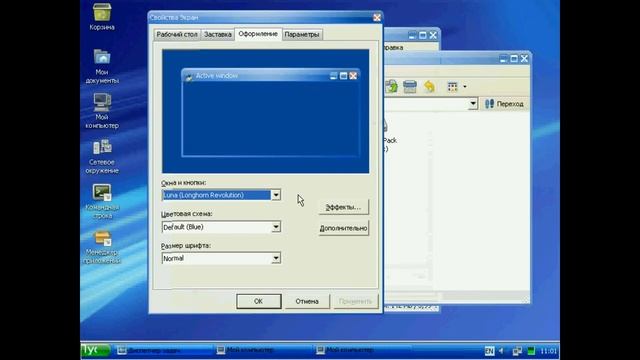This screenshot has width=640, height=360.
Task: Click the grey-blue box icon in explorer toolbar
Action: click(410, 87)
